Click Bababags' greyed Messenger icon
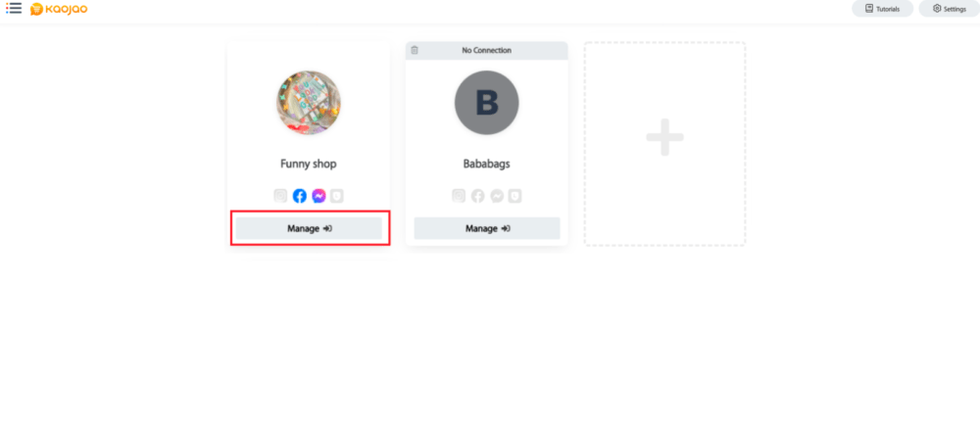 point(497,196)
